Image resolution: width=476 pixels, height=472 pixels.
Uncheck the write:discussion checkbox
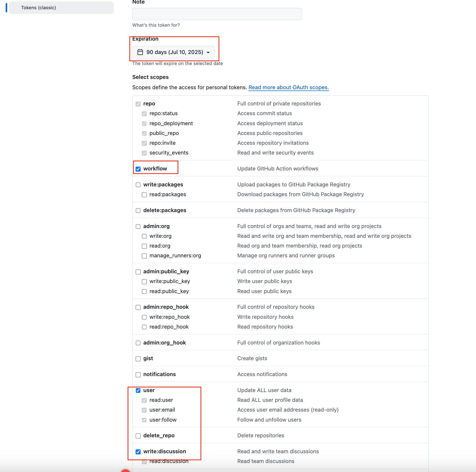138,452
